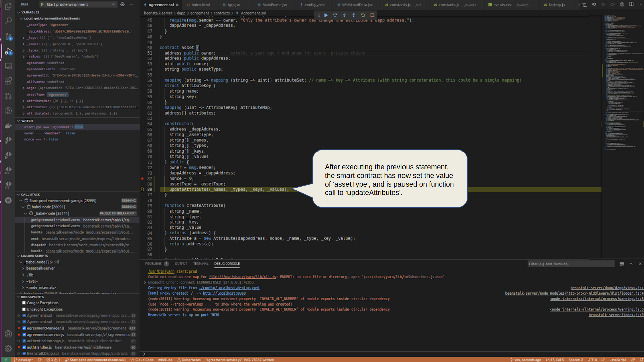
Task: Click the debug Restart icon
Action: (363, 15)
